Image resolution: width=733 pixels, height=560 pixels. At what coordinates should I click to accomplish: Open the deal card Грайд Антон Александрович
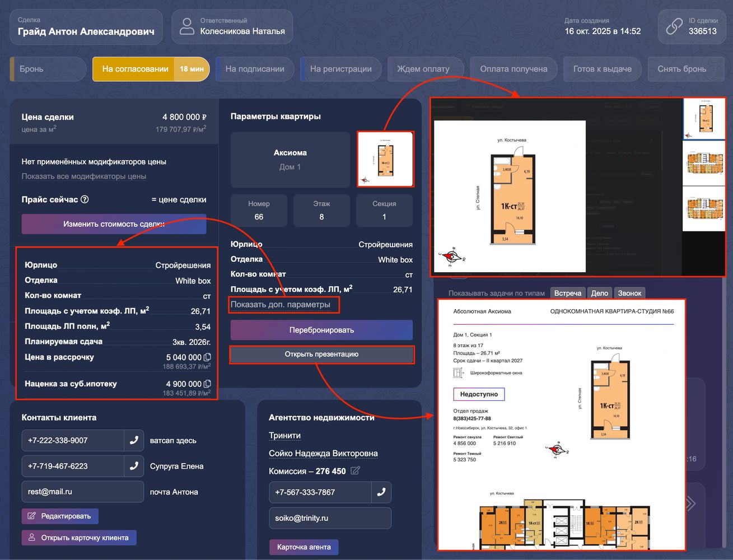coord(86,27)
